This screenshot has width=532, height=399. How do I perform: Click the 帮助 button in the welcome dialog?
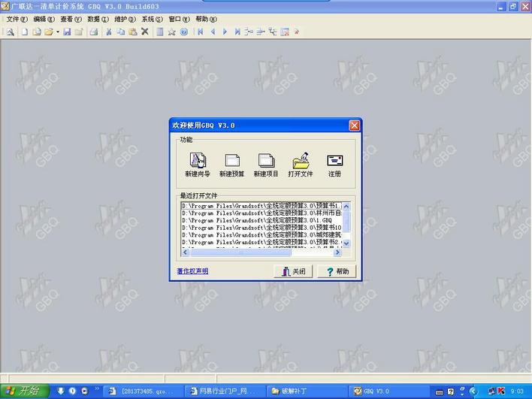point(337,271)
